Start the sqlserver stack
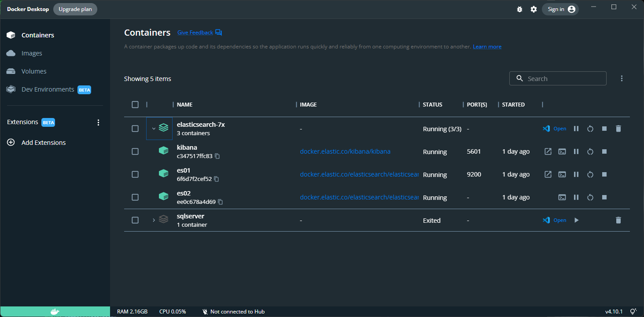This screenshot has height=317, width=644. click(x=576, y=220)
